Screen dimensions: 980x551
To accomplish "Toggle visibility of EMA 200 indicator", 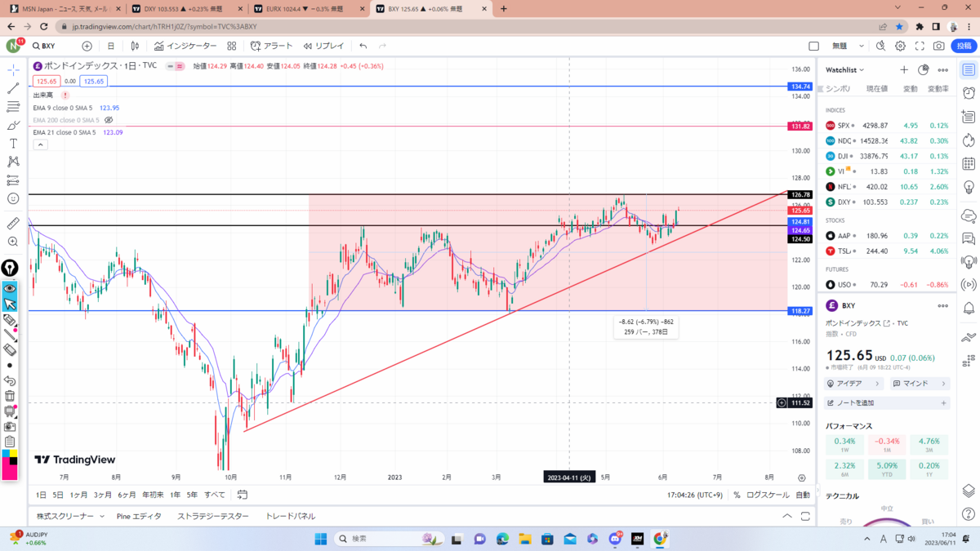I will [109, 120].
